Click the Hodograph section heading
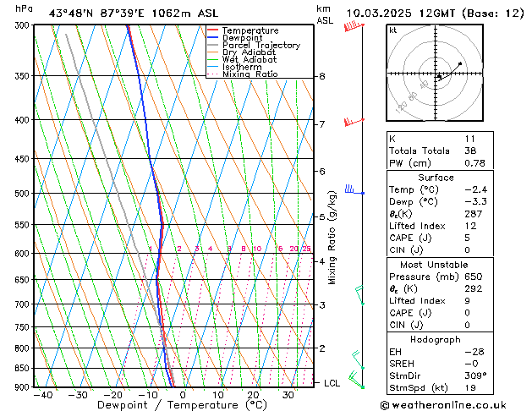The height and width of the screenshot is (411, 532). pos(436,339)
